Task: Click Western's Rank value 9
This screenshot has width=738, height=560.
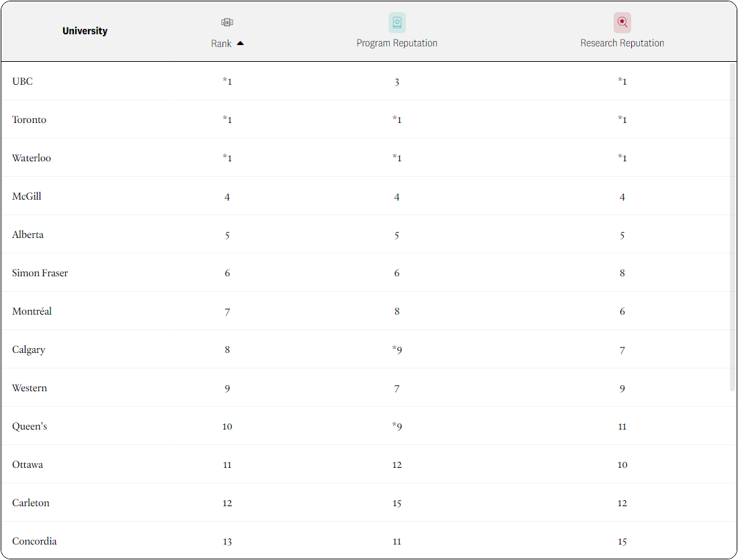Action: (227, 389)
